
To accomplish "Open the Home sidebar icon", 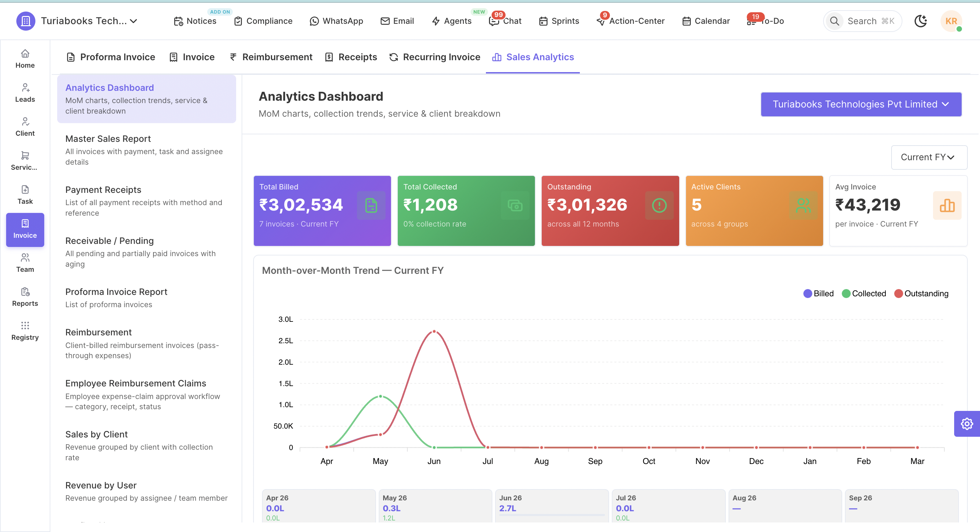I will (25, 59).
